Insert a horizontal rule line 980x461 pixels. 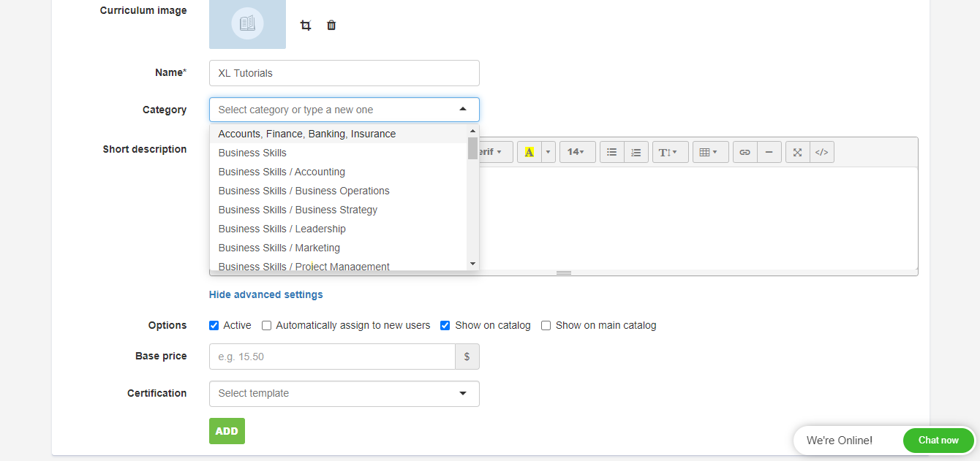click(769, 152)
